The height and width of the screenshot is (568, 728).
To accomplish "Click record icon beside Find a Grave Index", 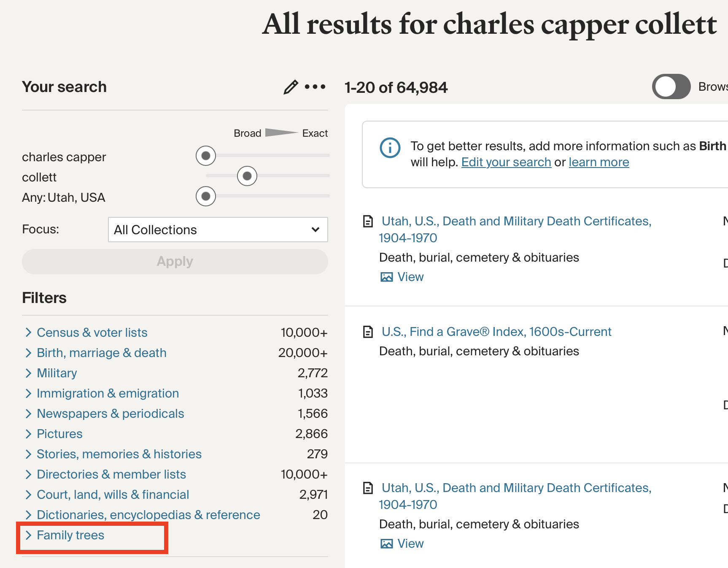I will 368,332.
